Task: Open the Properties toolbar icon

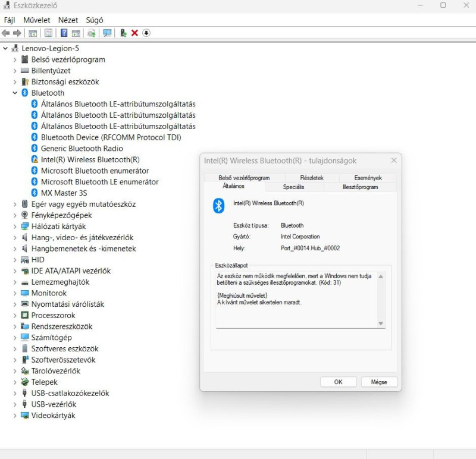Action: [48, 33]
